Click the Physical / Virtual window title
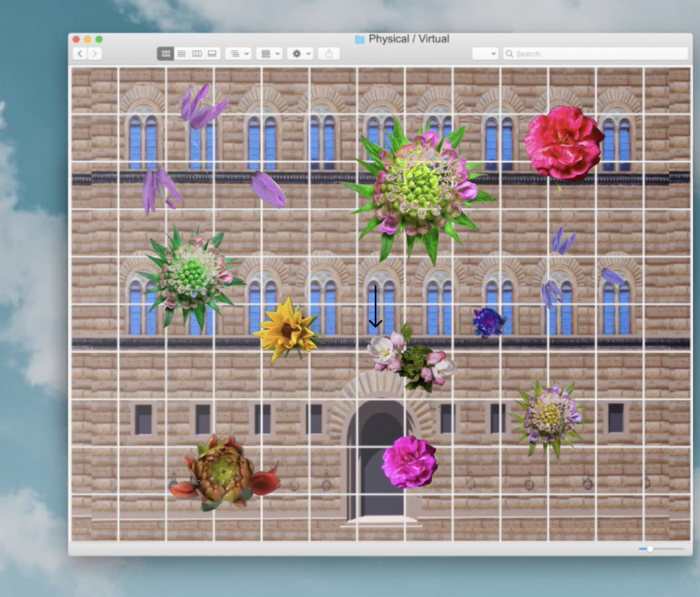This screenshot has width=700, height=597. pos(409,39)
